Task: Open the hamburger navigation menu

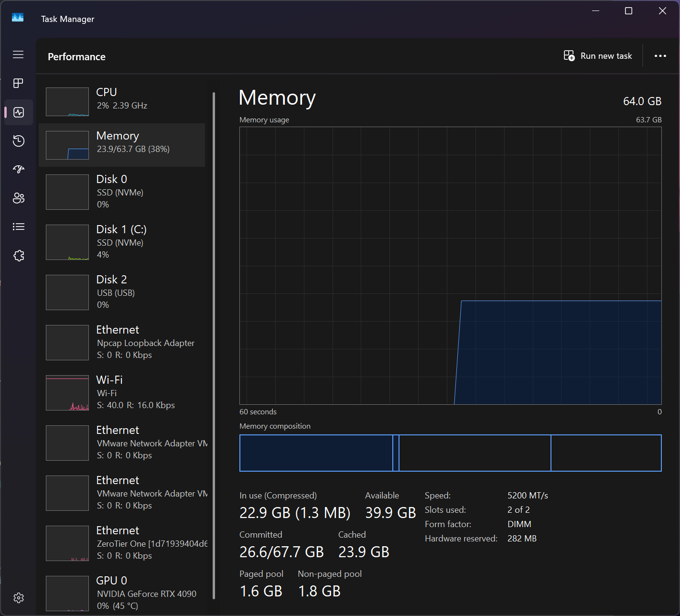Action: tap(18, 54)
